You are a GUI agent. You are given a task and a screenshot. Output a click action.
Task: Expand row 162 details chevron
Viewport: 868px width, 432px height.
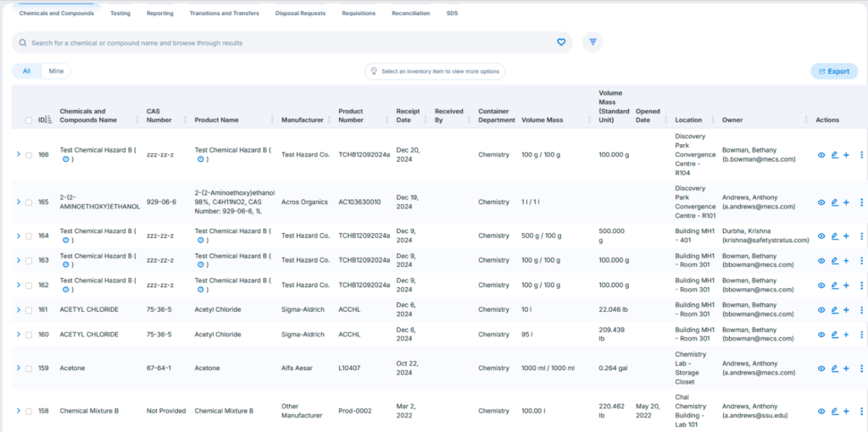point(19,285)
